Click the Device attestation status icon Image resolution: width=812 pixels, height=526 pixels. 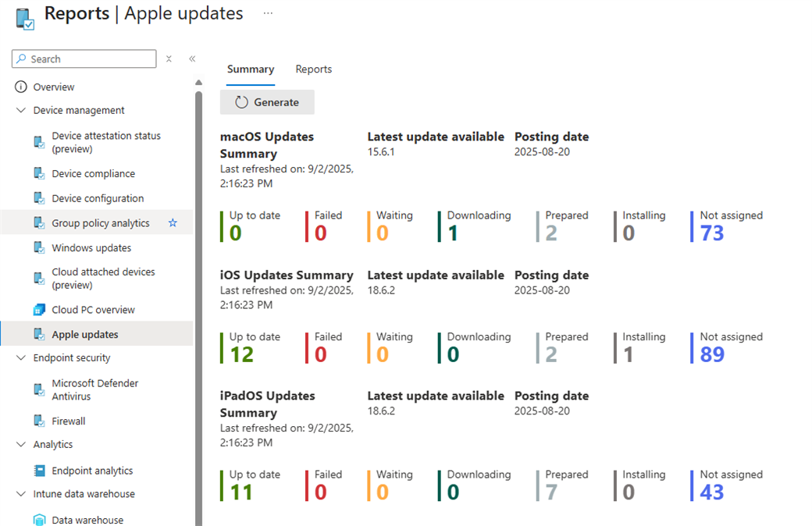click(x=39, y=142)
